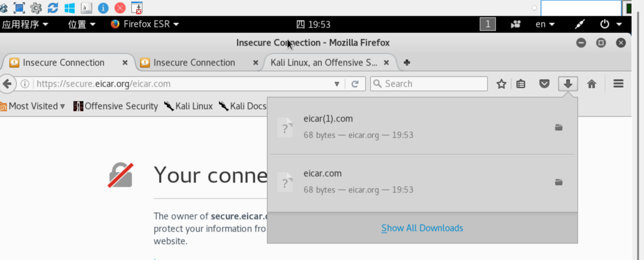
Task: Close the second Insecure Connection tab
Action: 256,63
